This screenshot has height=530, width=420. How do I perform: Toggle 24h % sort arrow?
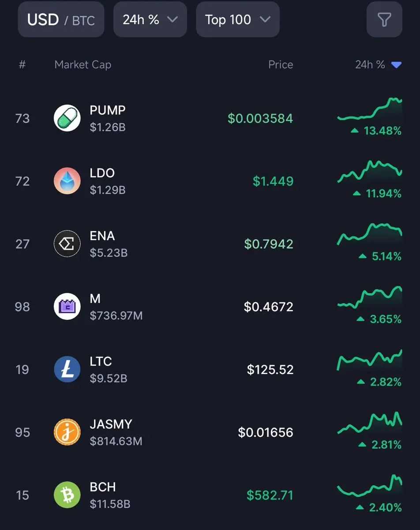[x=396, y=65]
